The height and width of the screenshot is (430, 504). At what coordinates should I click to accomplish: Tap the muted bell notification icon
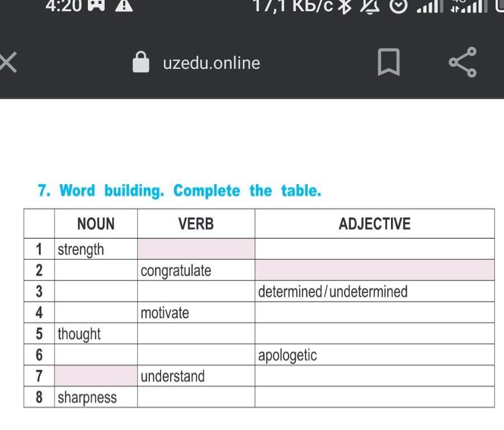pyautogui.click(x=370, y=6)
